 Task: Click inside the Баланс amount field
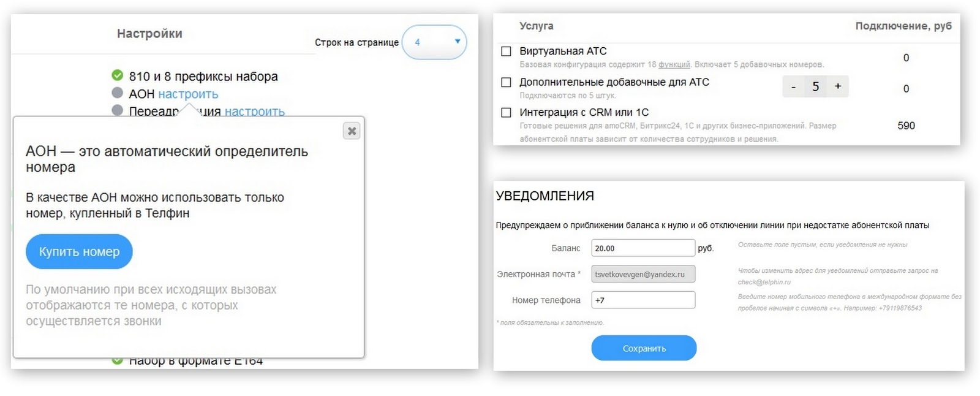click(643, 248)
